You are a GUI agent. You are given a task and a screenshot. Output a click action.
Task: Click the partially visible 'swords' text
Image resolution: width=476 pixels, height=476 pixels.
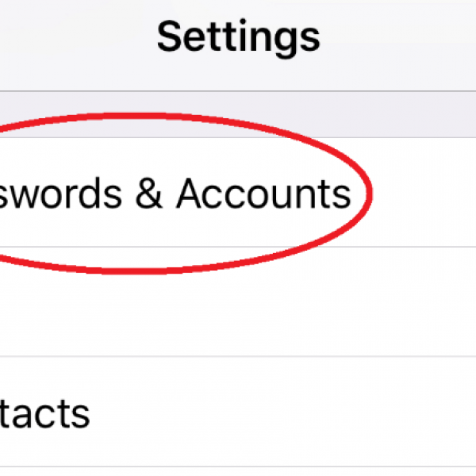click(x=60, y=194)
